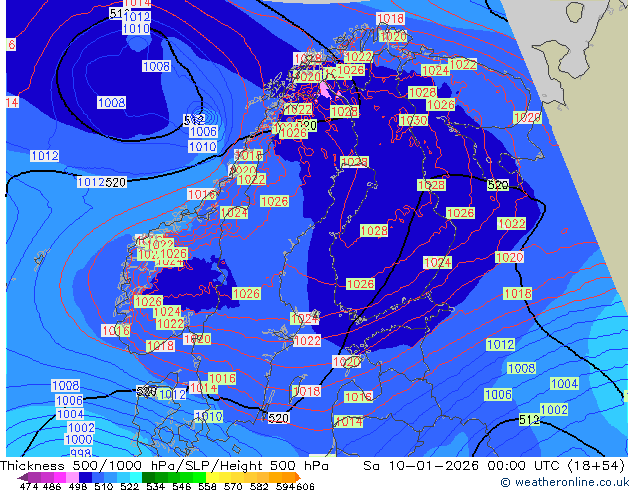Pick the dark blue swatch left of 510
The height and width of the screenshot is (490, 634).
pos(85,477)
